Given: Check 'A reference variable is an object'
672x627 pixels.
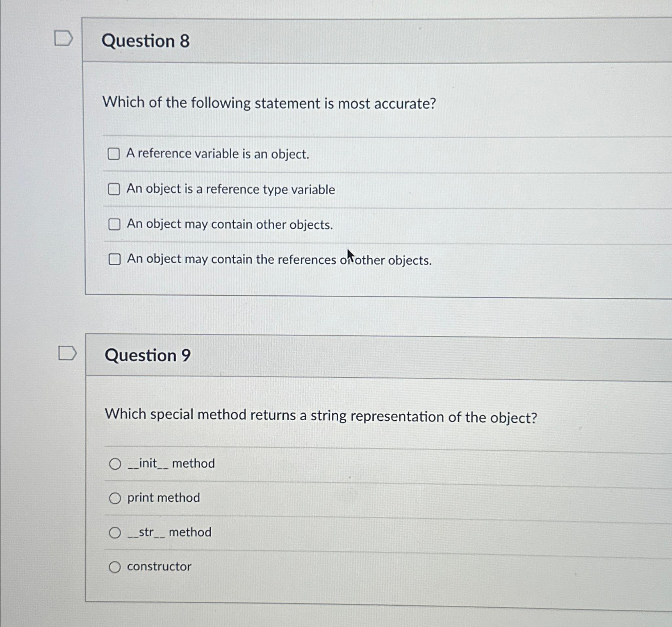Looking at the screenshot, I should (x=115, y=154).
